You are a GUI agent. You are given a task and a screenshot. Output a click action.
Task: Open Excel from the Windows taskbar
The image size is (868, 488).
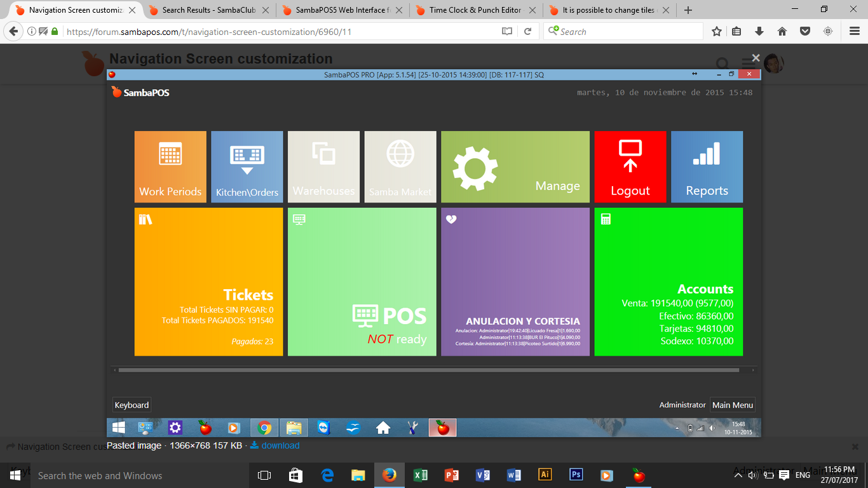coord(420,475)
